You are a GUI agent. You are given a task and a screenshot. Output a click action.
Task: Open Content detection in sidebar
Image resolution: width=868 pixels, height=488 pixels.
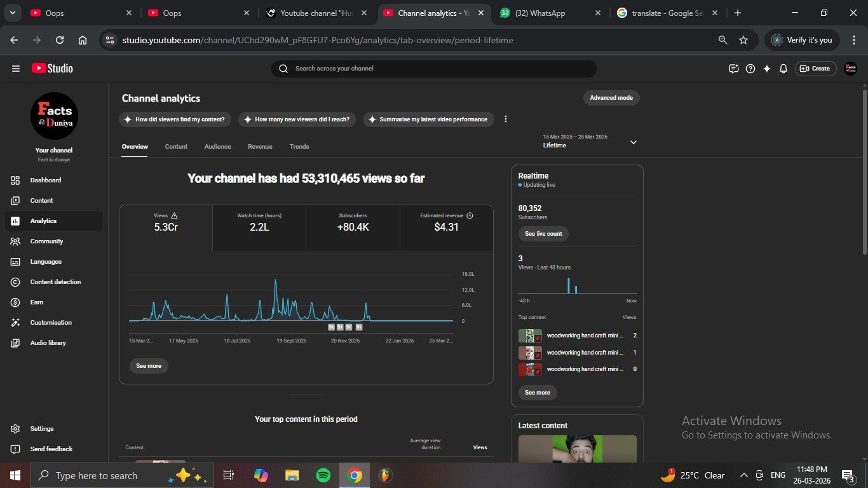pyautogui.click(x=55, y=282)
